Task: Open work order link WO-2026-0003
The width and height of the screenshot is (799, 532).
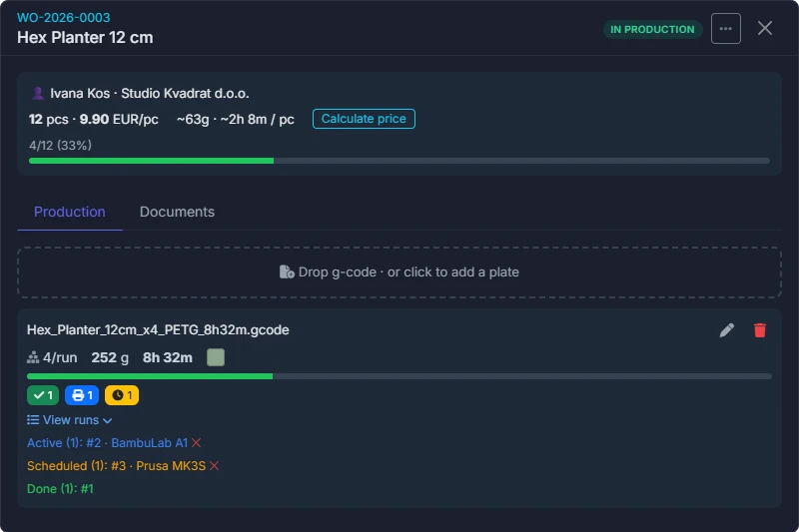Action: (x=64, y=17)
